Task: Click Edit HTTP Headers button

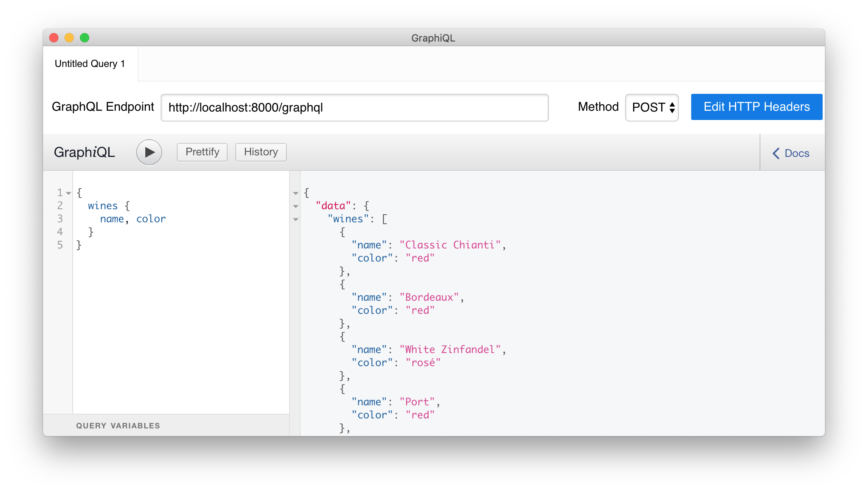Action: coord(756,107)
